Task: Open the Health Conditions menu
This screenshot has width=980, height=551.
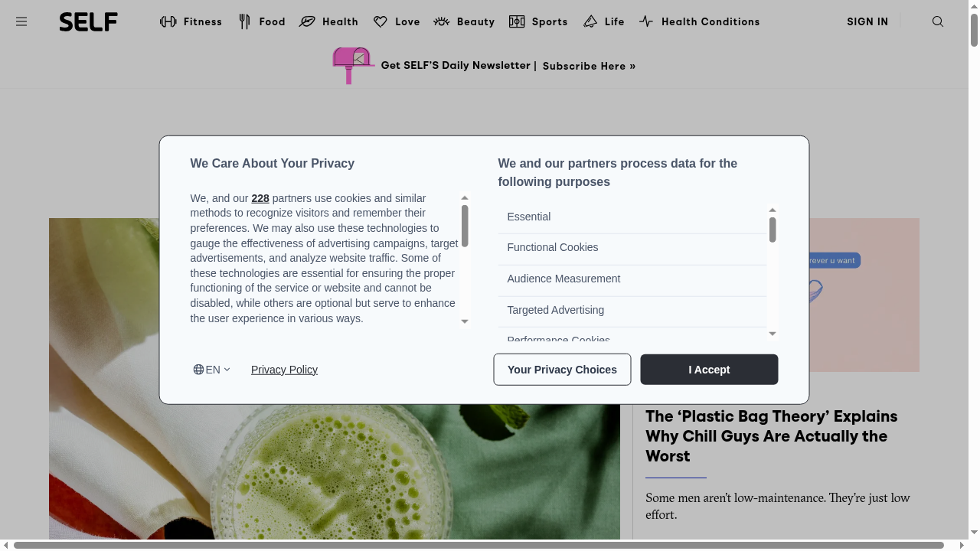Action: (710, 21)
